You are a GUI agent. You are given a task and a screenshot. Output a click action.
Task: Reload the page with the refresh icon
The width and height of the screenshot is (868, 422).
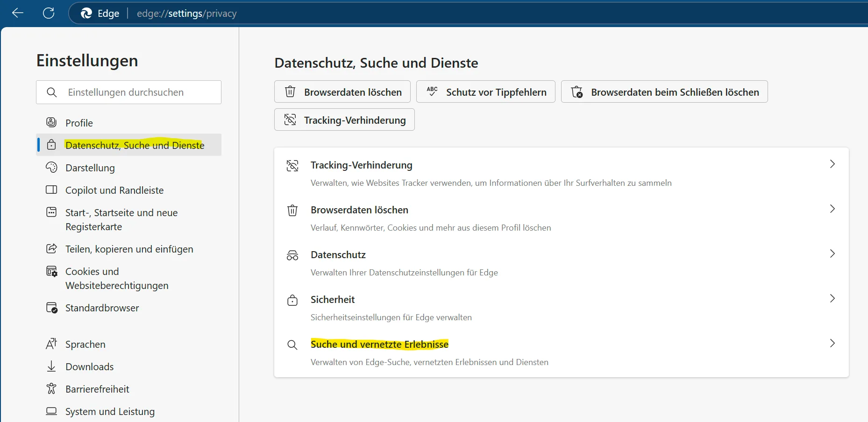click(x=49, y=13)
